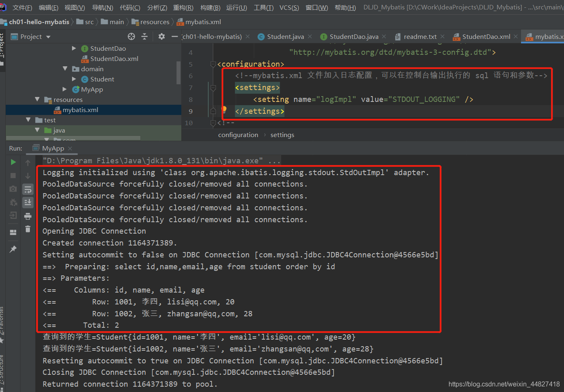Click the camera dump threads icon
Image resolution: width=564 pixels, height=392 pixels.
coord(13,189)
